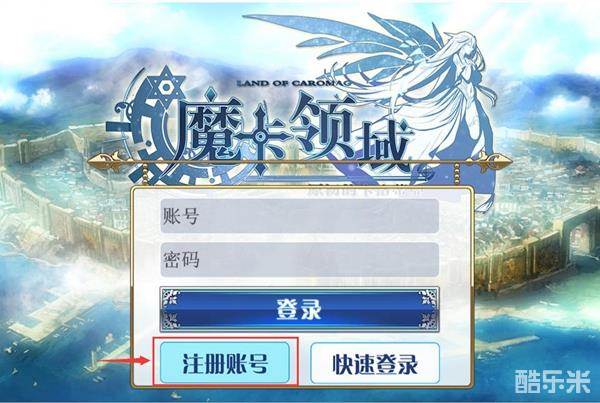Click the login button's top-right floral corner

point(428,298)
